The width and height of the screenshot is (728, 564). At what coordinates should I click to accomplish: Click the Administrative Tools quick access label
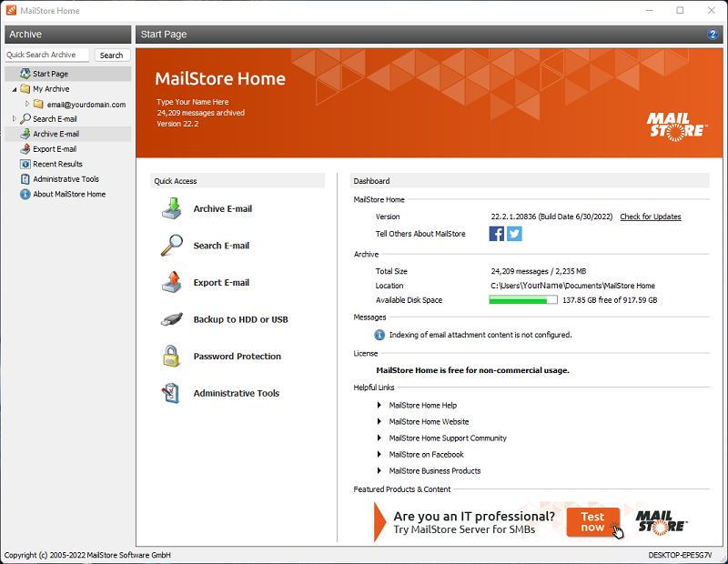coord(237,393)
